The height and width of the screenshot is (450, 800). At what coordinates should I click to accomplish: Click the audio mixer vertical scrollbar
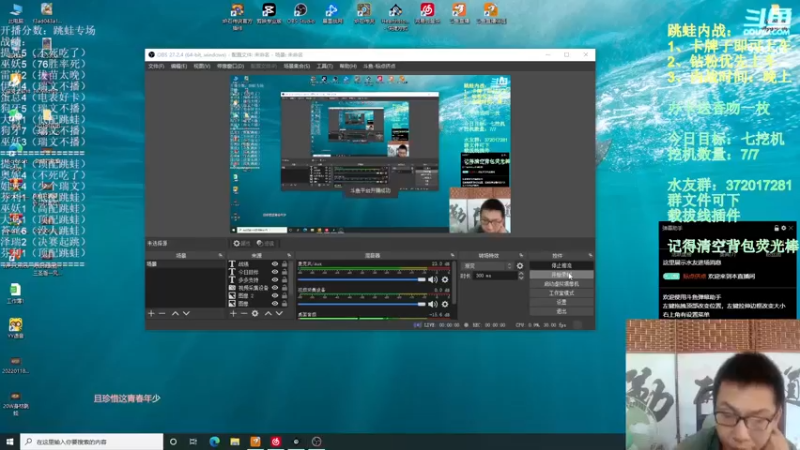click(x=454, y=283)
